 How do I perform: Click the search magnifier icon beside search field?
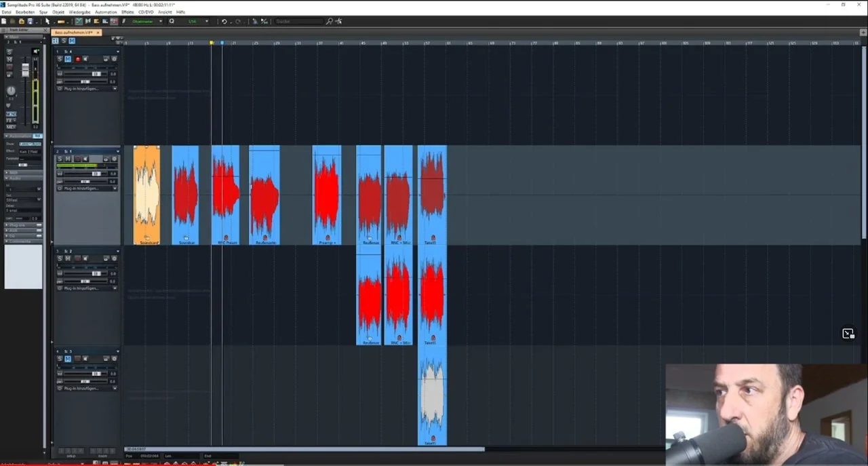point(330,22)
